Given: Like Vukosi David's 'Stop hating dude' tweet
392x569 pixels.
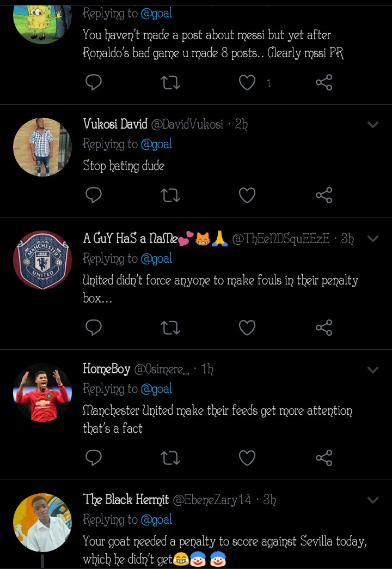Looking at the screenshot, I should 247,195.
